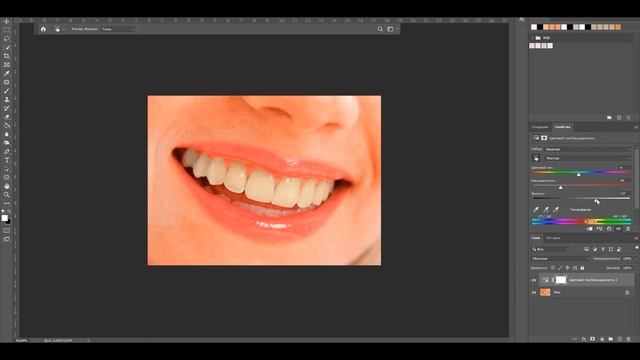
Task: Switch to the History tab
Action: coord(553,238)
